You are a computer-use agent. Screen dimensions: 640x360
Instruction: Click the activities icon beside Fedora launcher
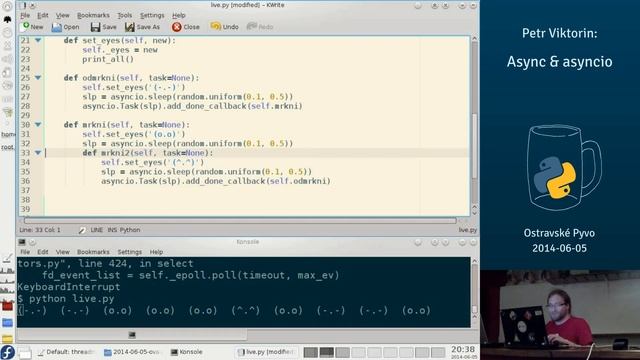(24, 353)
